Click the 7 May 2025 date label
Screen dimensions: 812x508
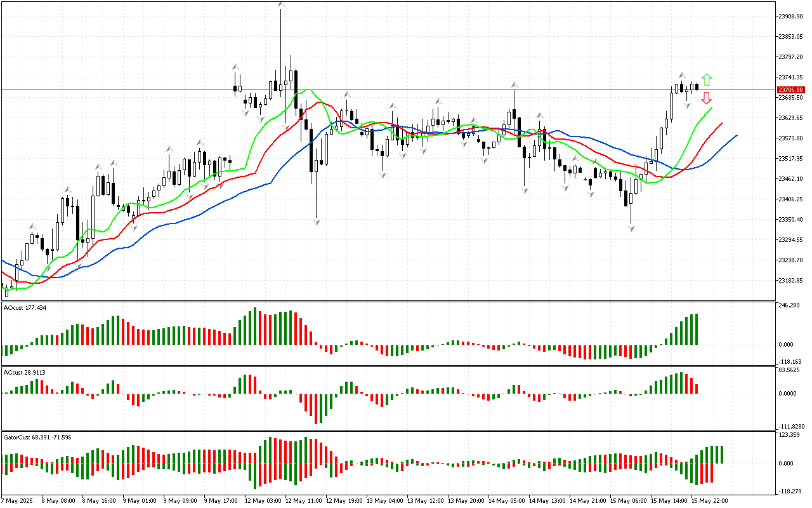(x=17, y=500)
